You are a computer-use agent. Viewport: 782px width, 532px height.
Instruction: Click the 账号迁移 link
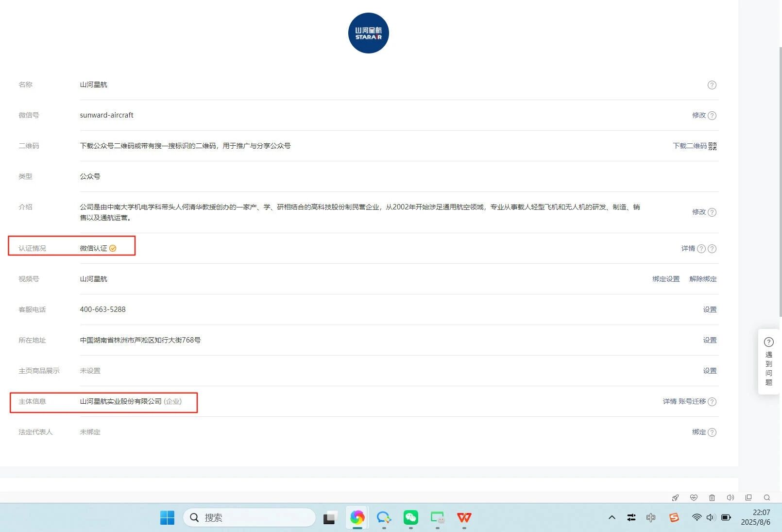[x=692, y=402]
